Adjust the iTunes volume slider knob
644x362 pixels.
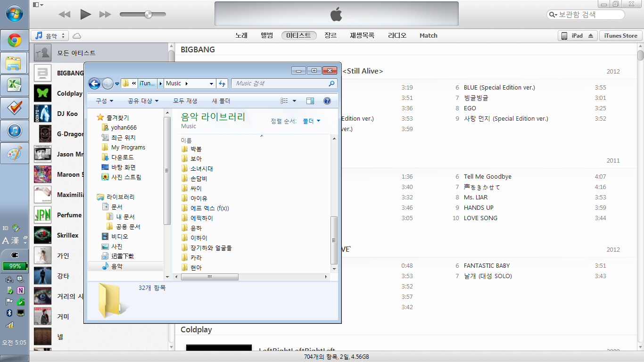point(148,15)
